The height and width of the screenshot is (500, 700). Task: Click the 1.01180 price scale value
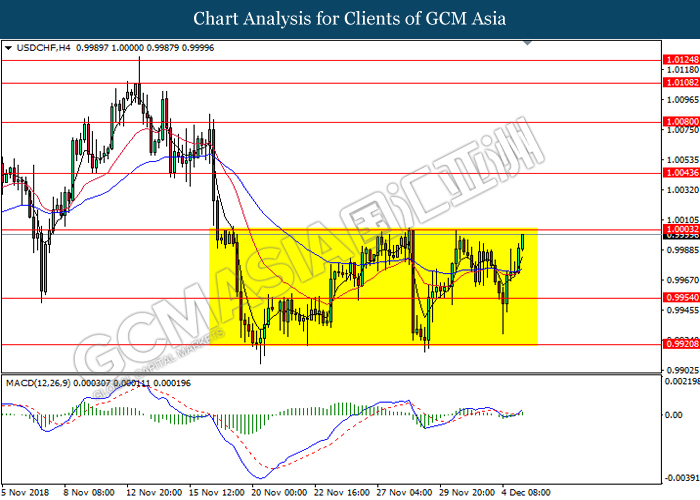point(683,70)
